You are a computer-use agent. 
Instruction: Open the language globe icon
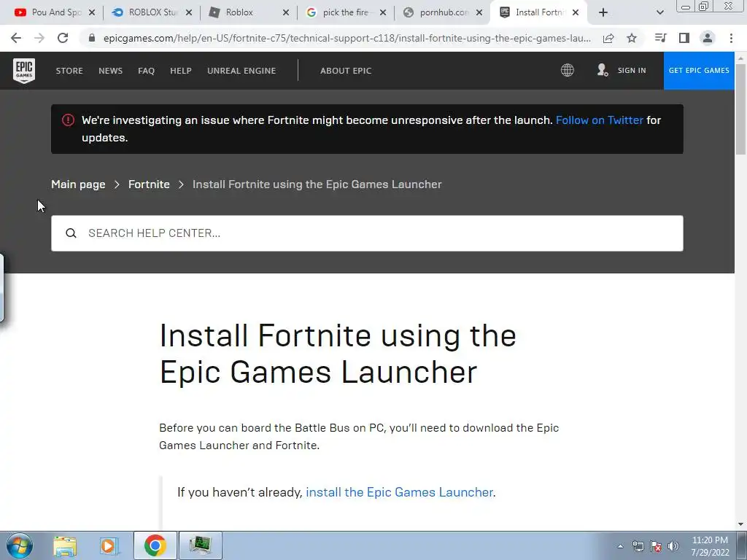pyautogui.click(x=567, y=70)
